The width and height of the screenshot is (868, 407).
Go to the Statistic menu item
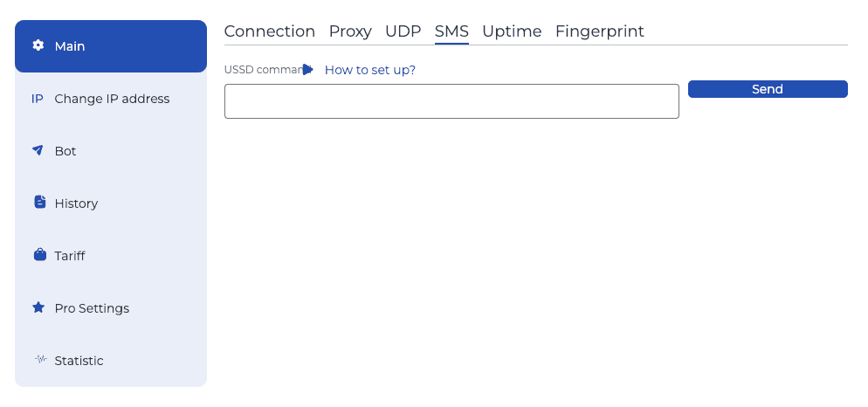(79, 361)
